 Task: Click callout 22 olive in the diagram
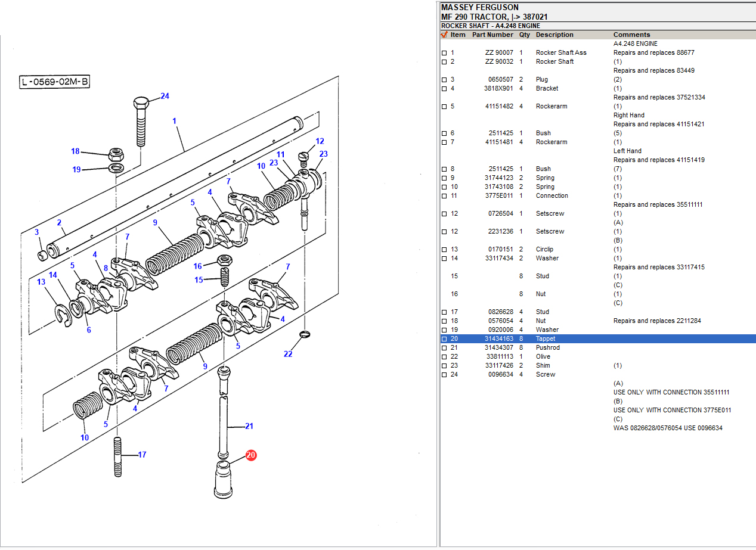pos(288,354)
